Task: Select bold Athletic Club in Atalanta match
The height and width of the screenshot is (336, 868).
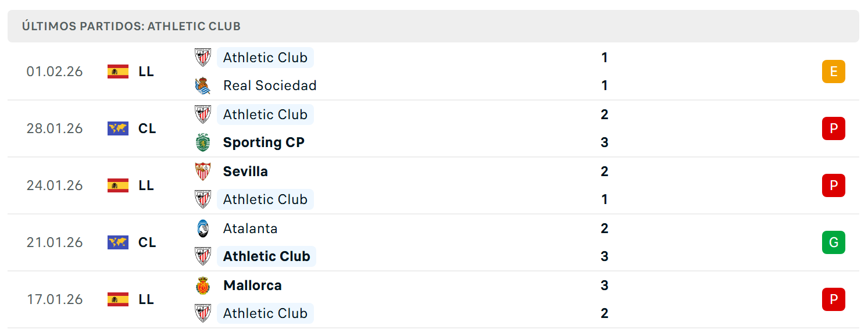Action: click(x=266, y=256)
